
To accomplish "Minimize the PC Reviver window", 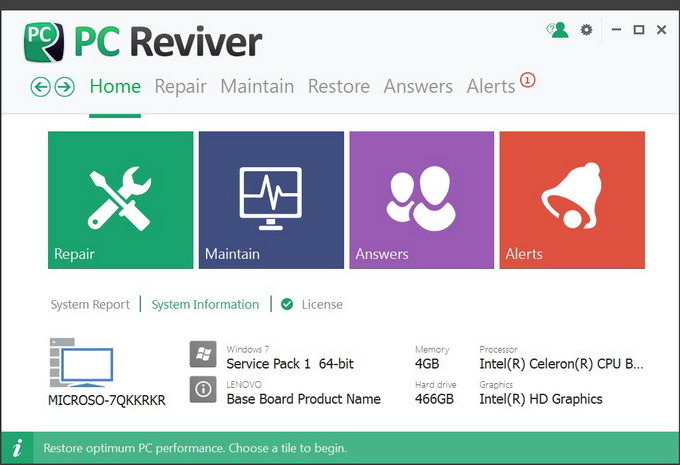I will (616, 29).
